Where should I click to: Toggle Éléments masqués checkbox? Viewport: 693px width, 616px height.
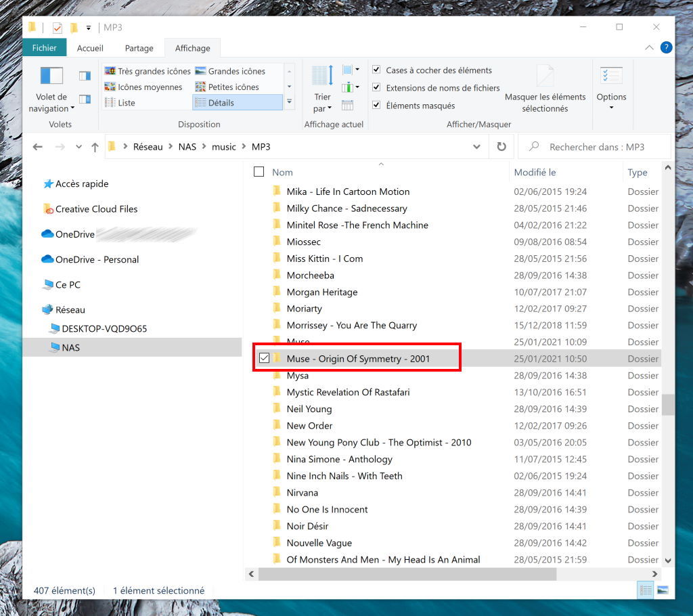(x=376, y=105)
